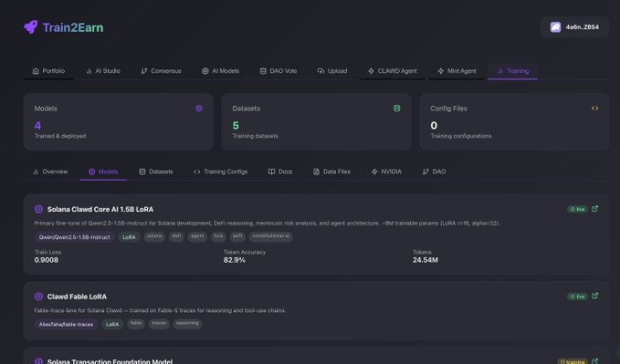
Task: Click the Solana Clawd Core AI model icon
Action: [x=38, y=209]
